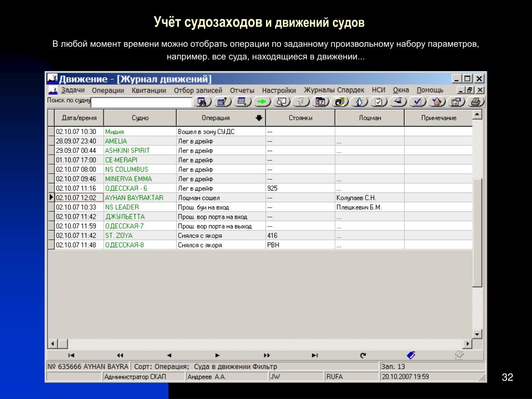Click the Лоцман сошел operation cell

click(221, 198)
